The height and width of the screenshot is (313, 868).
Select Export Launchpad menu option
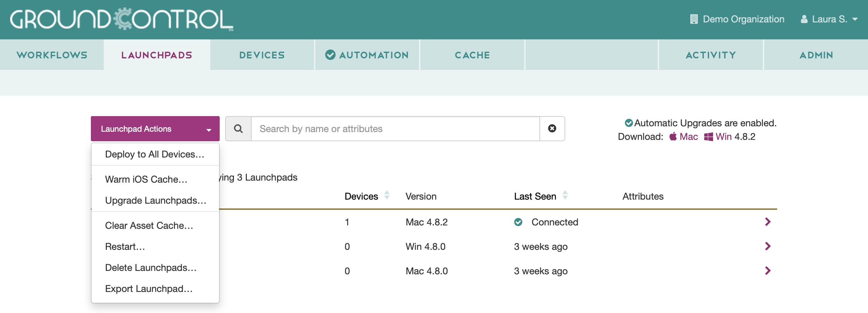149,289
